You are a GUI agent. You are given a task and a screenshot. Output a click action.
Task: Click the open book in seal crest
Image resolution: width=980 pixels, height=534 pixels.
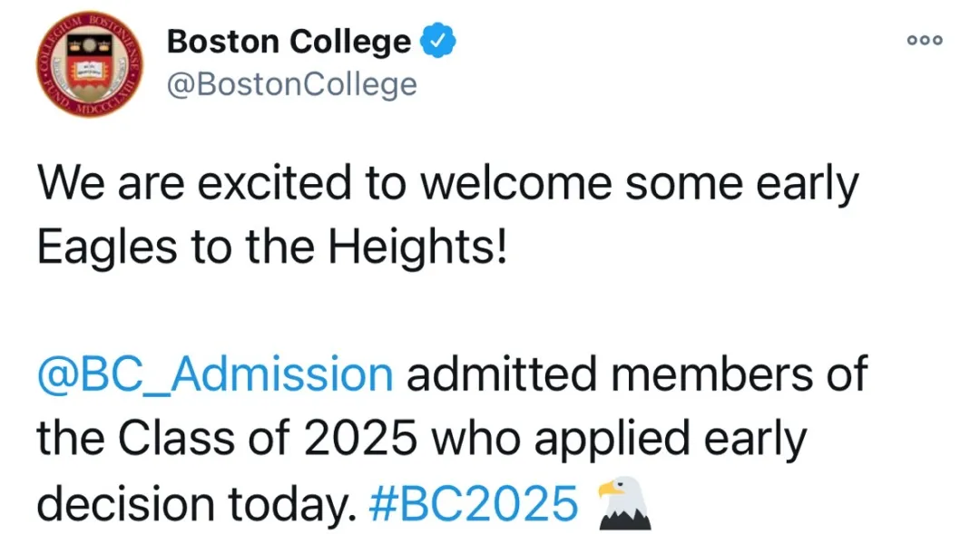click(90, 70)
